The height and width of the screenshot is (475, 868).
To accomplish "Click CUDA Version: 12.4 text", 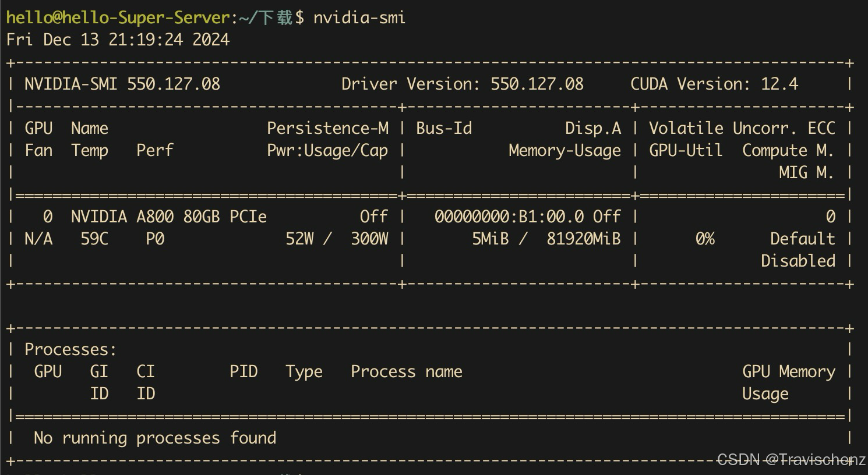I will [x=714, y=84].
